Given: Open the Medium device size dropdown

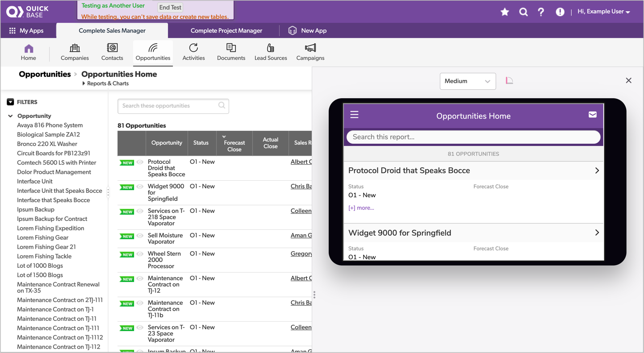Looking at the screenshot, I should [x=468, y=81].
